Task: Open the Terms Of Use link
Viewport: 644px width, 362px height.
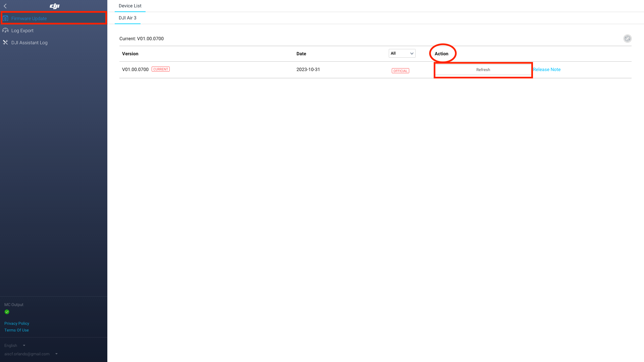Action: point(16,330)
